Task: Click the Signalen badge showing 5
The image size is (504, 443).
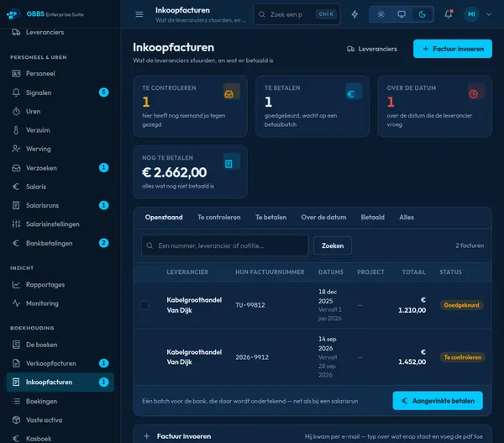Action: tap(103, 92)
